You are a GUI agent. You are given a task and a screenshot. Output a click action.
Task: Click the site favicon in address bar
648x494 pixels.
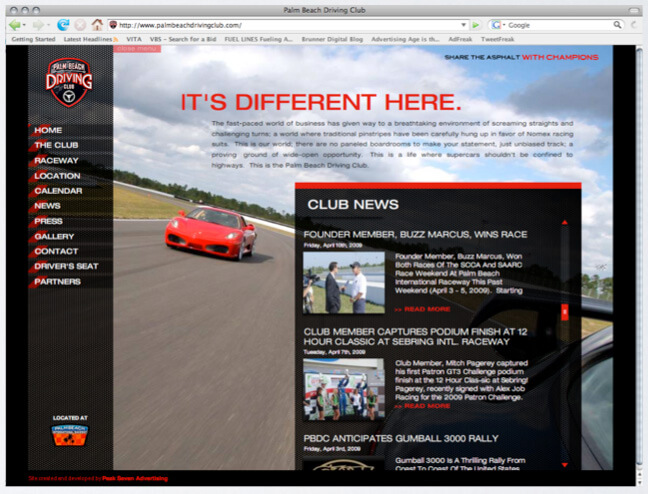point(113,25)
